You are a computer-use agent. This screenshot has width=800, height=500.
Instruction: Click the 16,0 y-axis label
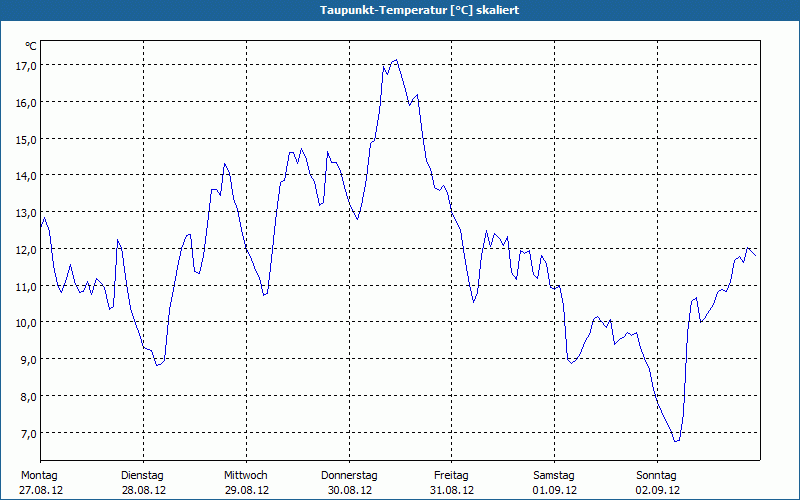click(26, 103)
